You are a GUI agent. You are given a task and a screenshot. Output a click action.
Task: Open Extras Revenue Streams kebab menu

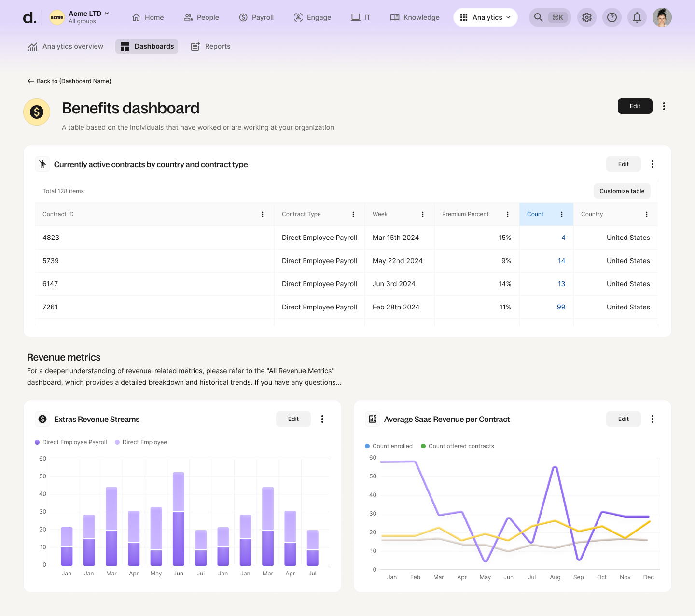[x=322, y=419]
